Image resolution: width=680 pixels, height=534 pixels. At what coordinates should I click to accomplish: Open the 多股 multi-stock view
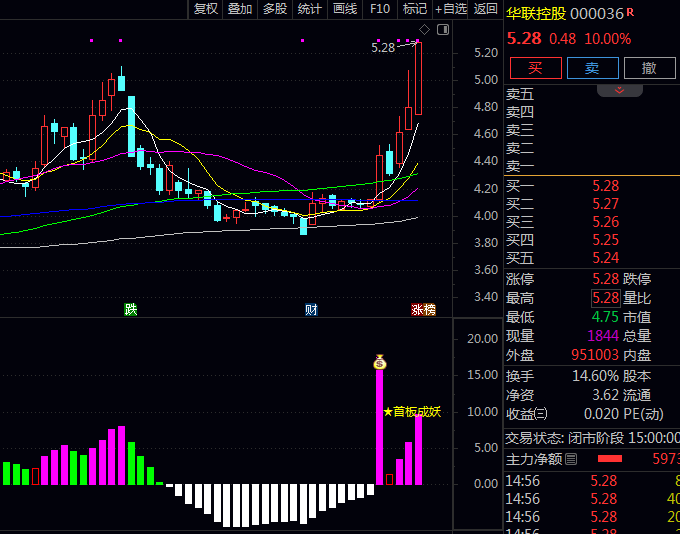click(x=275, y=9)
